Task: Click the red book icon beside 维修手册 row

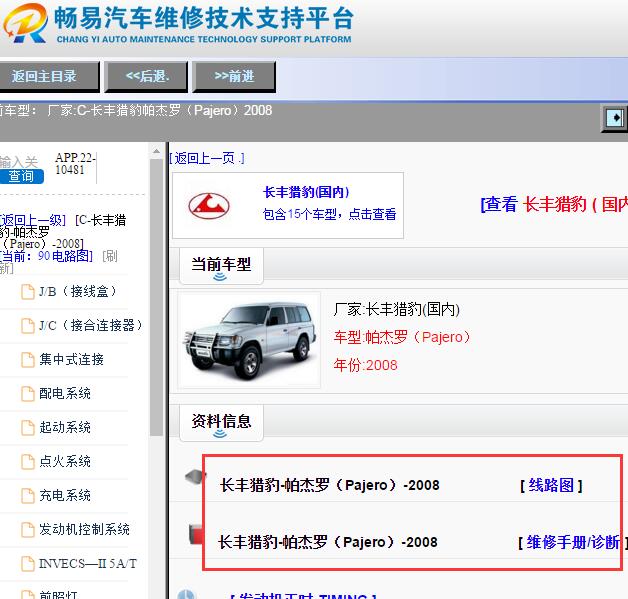Action: 196,534
